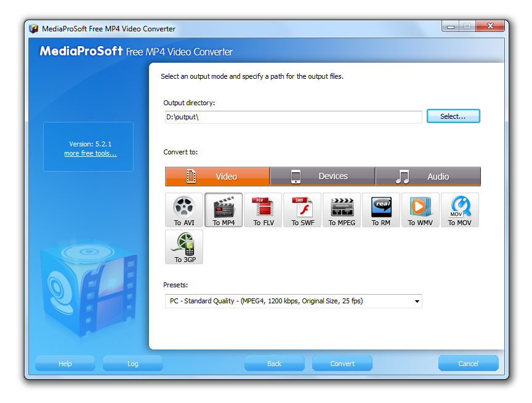Viewport: 532px width, 403px height.
Task: Minimize the converter window
Action: tap(451, 26)
